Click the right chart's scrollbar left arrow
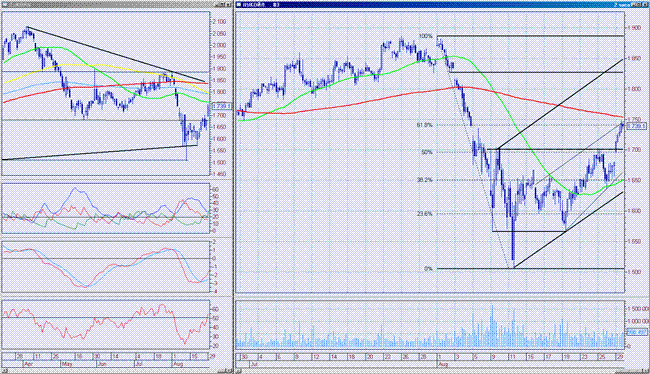This screenshot has height=374, width=650. point(239,370)
